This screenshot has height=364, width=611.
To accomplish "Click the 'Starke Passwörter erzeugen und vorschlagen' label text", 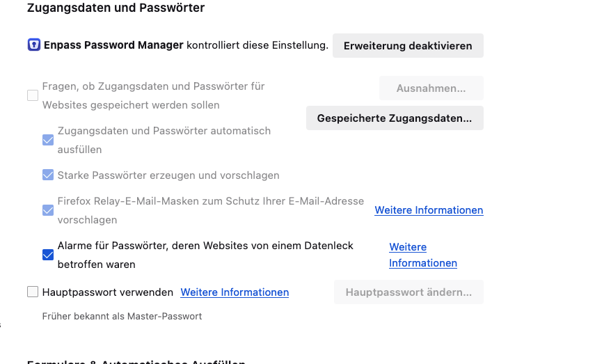I will [x=168, y=175].
